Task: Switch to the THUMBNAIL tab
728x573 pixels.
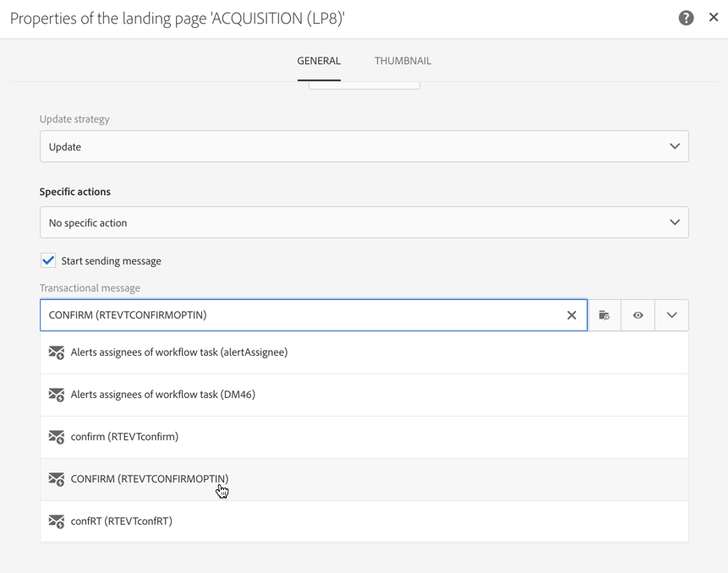Action: [402, 61]
